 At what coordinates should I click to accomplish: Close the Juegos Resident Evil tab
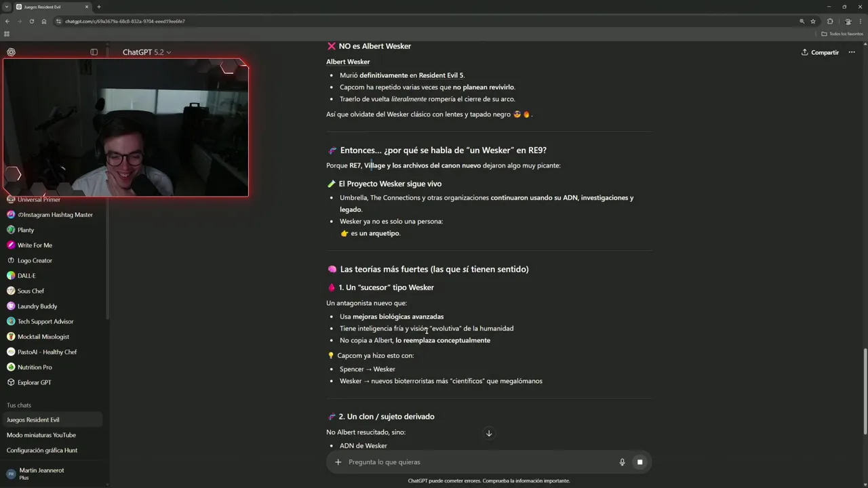point(87,7)
